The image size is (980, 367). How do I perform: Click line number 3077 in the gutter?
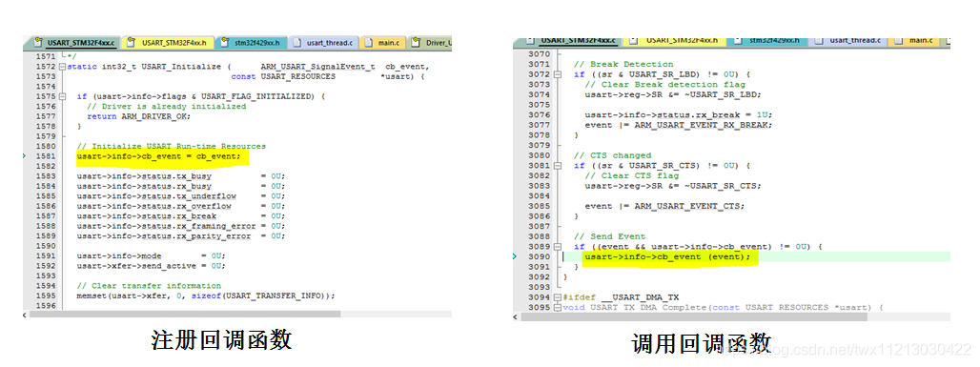point(539,125)
